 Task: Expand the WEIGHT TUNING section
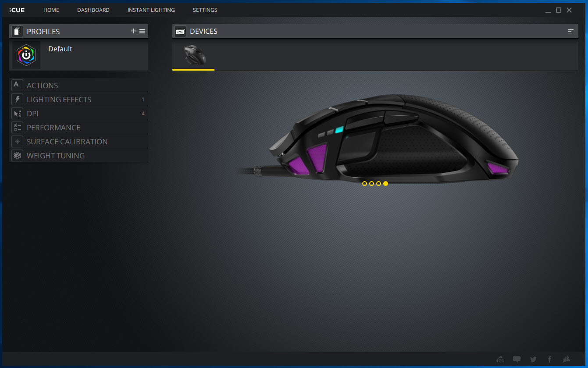[78, 155]
